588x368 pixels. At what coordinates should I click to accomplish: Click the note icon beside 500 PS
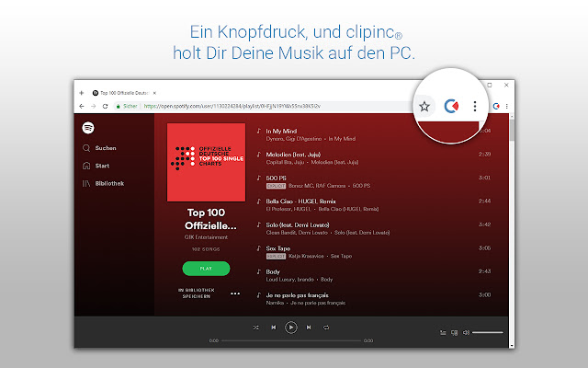(259, 178)
